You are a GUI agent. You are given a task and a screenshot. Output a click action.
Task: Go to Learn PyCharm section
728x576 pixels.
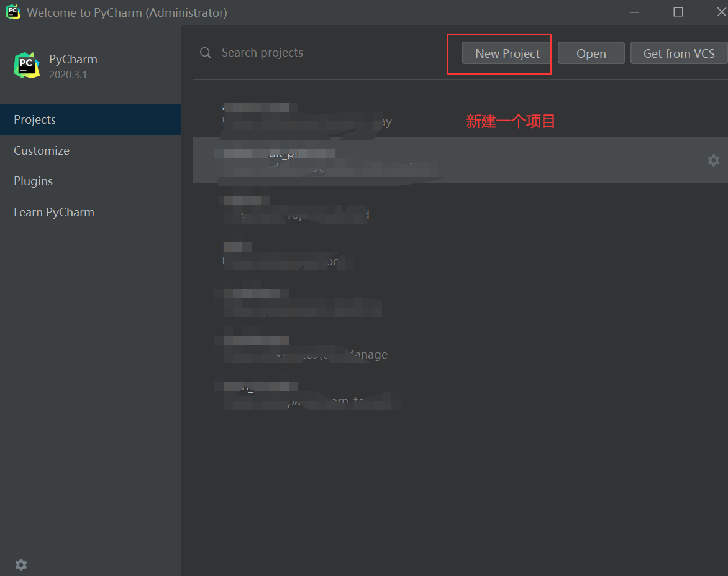click(91, 213)
